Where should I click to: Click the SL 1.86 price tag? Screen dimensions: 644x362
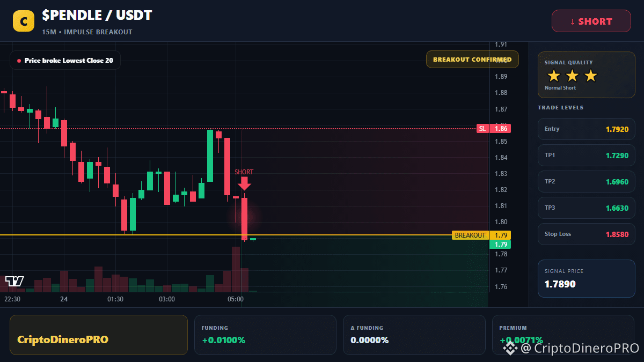(494, 129)
